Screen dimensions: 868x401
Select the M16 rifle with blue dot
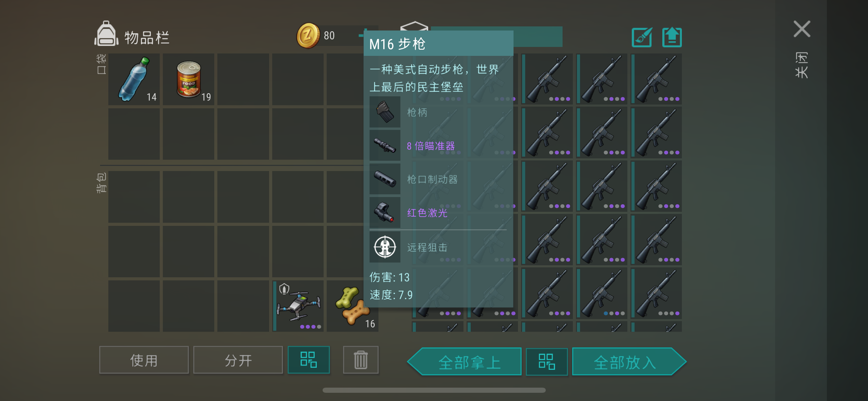point(602,293)
